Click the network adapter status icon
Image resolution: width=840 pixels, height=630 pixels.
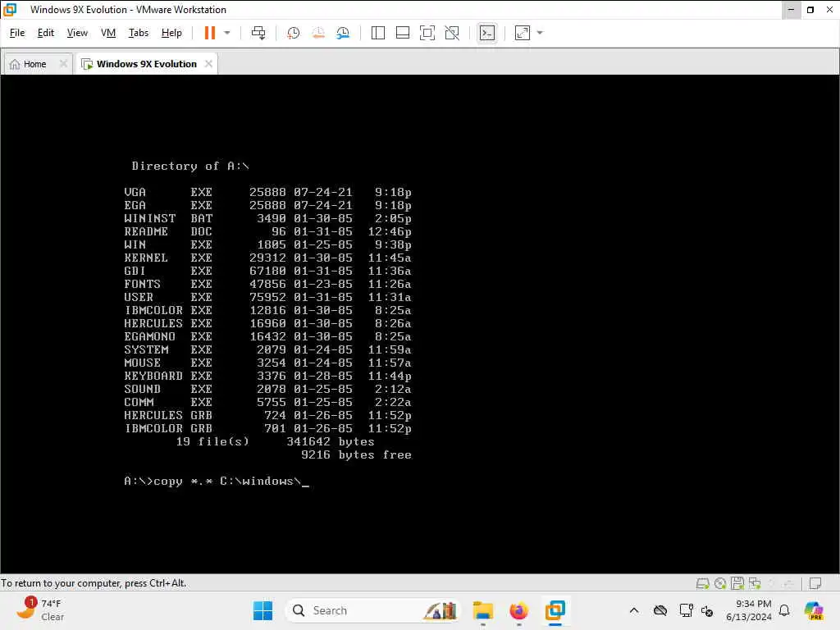coord(755,583)
